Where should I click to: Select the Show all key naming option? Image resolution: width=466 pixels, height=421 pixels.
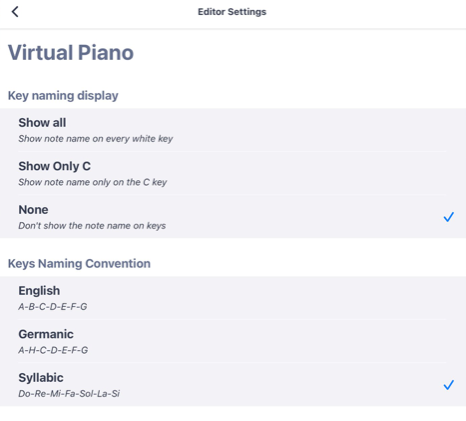coord(233,130)
